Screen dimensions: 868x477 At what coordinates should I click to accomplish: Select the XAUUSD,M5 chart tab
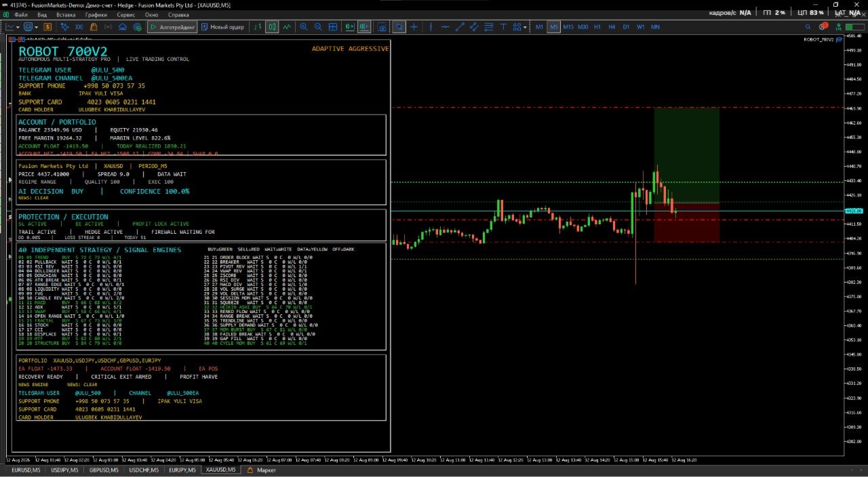(x=221, y=470)
